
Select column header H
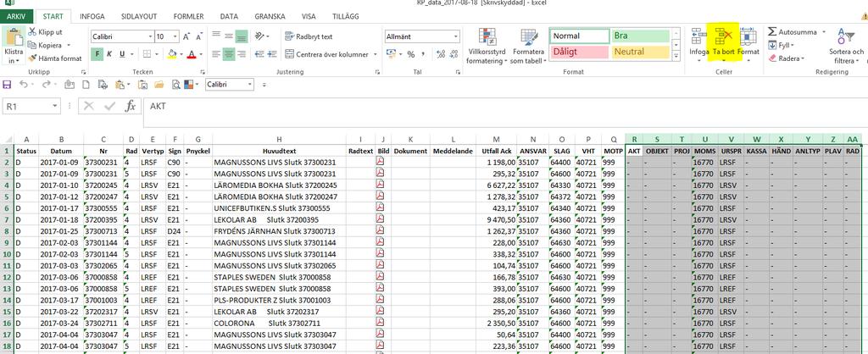[x=279, y=140]
